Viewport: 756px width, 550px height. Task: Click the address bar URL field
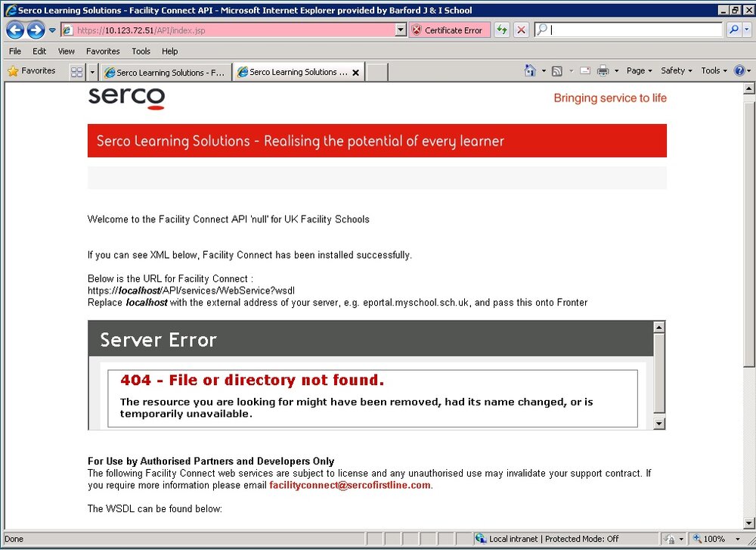click(x=228, y=30)
